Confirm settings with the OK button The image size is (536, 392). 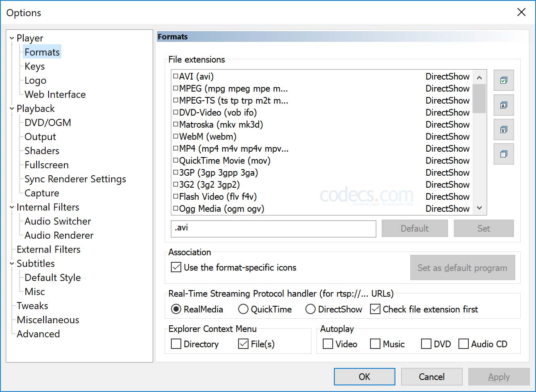(x=364, y=377)
